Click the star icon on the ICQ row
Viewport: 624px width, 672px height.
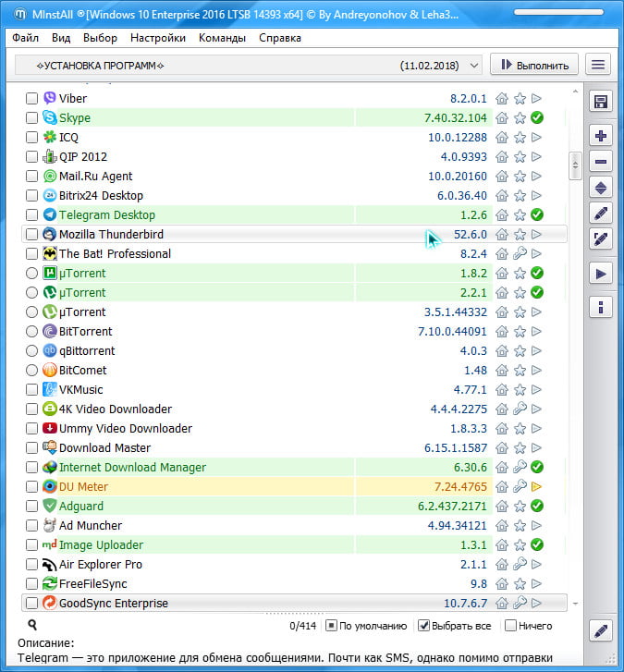point(520,137)
